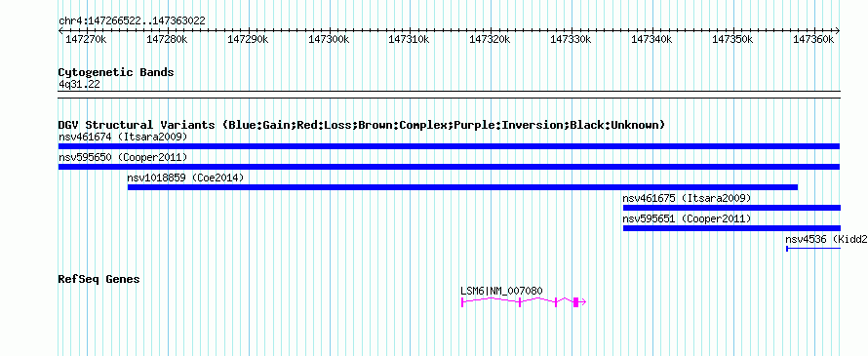Click the DGV Structural Variants track title
Image resolution: width=868 pixels, height=356 pixels.
pyautogui.click(x=362, y=125)
